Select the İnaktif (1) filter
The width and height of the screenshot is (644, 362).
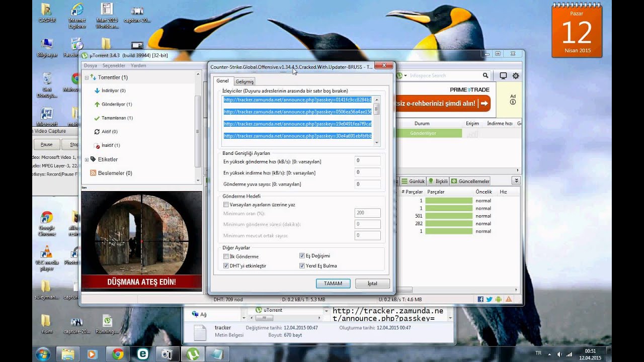tap(107, 145)
